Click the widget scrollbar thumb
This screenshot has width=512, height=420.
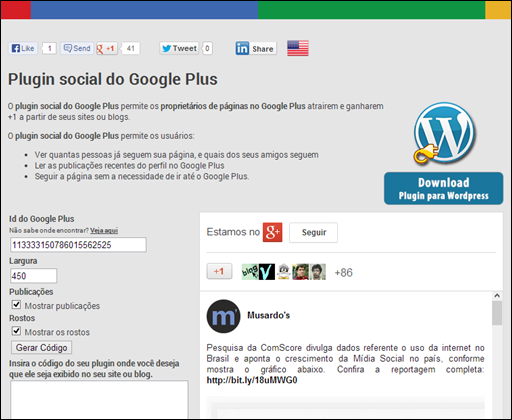(497, 313)
